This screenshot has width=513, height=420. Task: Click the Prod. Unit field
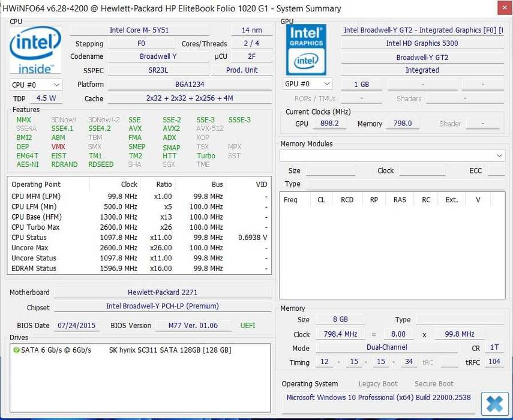[242, 70]
